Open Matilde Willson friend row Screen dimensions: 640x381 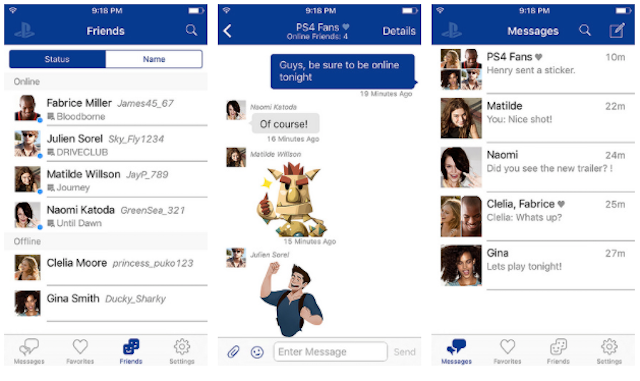click(106, 180)
